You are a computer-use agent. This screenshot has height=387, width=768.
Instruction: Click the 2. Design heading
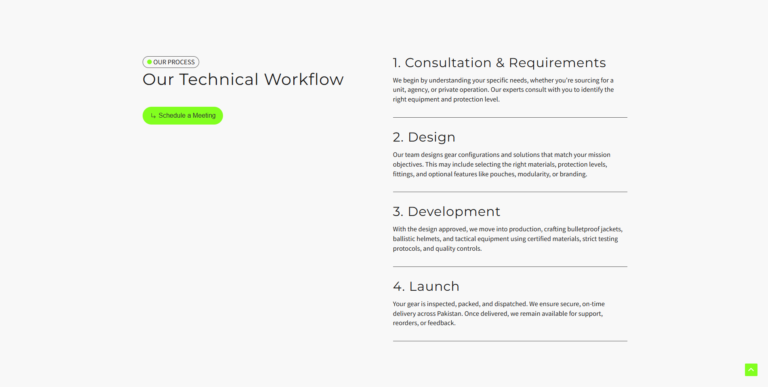point(424,137)
